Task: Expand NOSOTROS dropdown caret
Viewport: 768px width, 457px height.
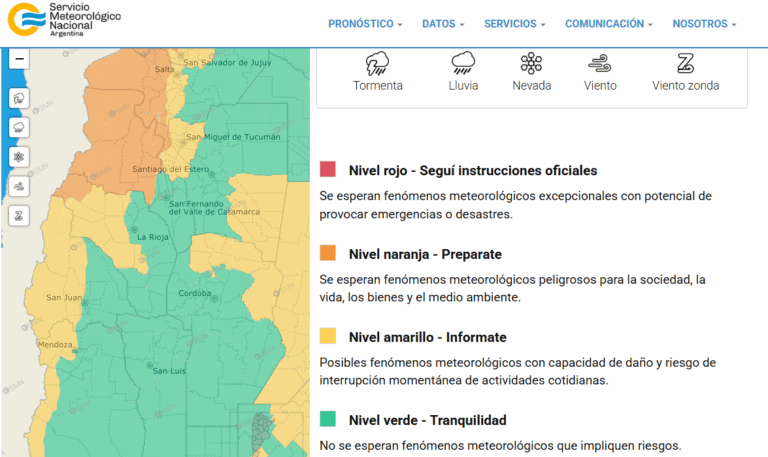Action: (734, 24)
